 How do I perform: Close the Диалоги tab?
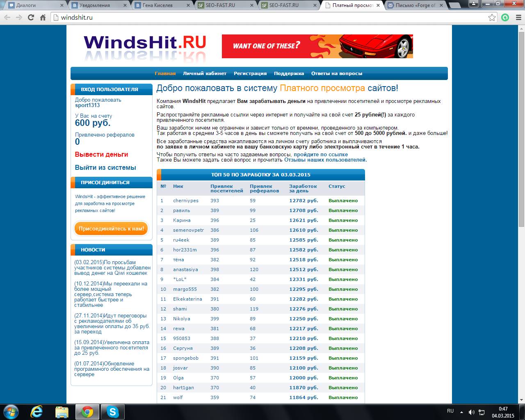[62, 5]
